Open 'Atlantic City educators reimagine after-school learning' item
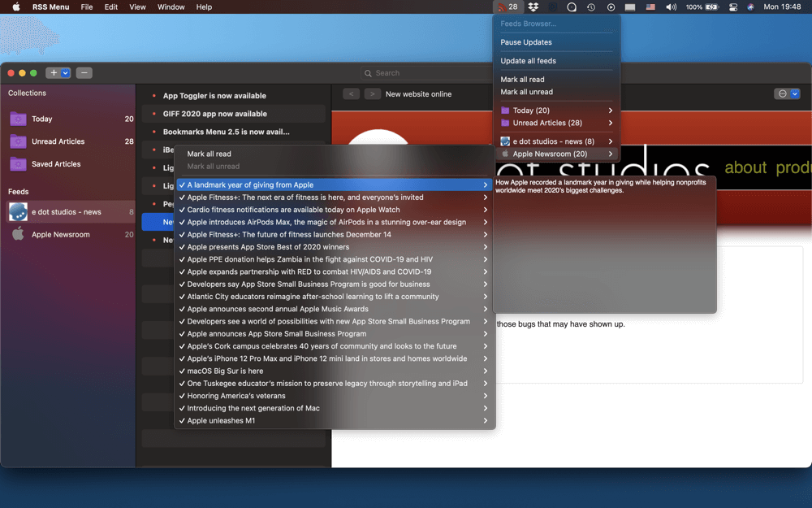This screenshot has height=508, width=812. click(x=334, y=297)
